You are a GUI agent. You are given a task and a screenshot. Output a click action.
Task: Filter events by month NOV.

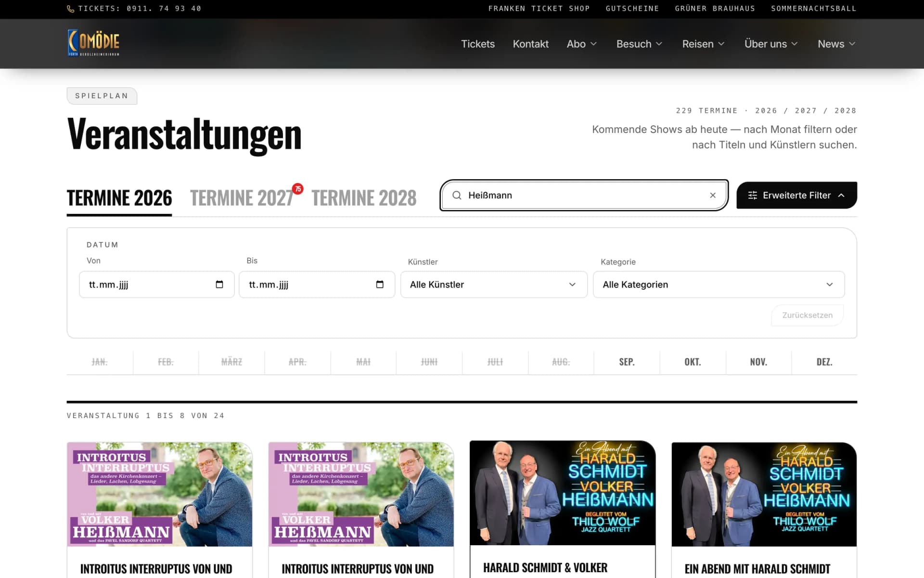pyautogui.click(x=758, y=362)
